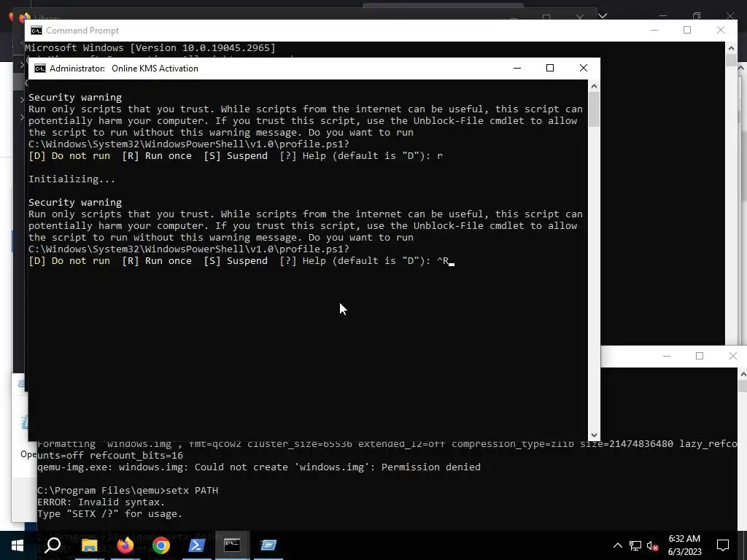The height and width of the screenshot is (560, 747).
Task: Click the 'Permission denied' qemu-img error line
Action: 259,467
